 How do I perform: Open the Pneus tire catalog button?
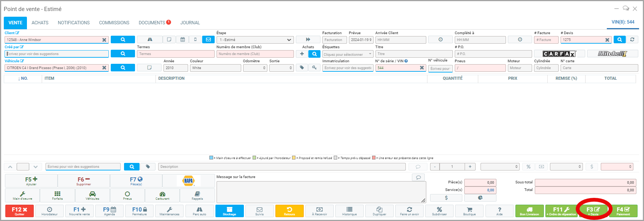point(127,196)
